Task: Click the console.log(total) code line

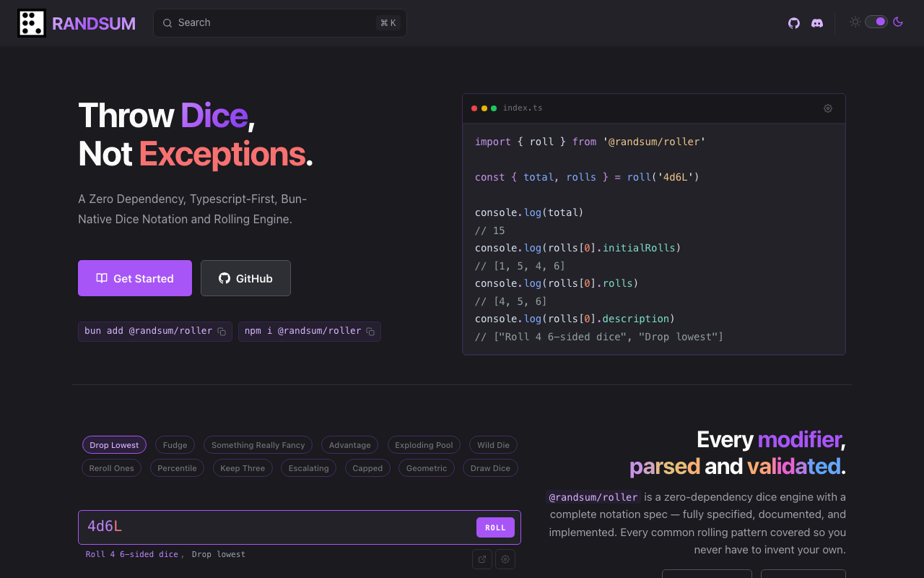Action: (529, 212)
